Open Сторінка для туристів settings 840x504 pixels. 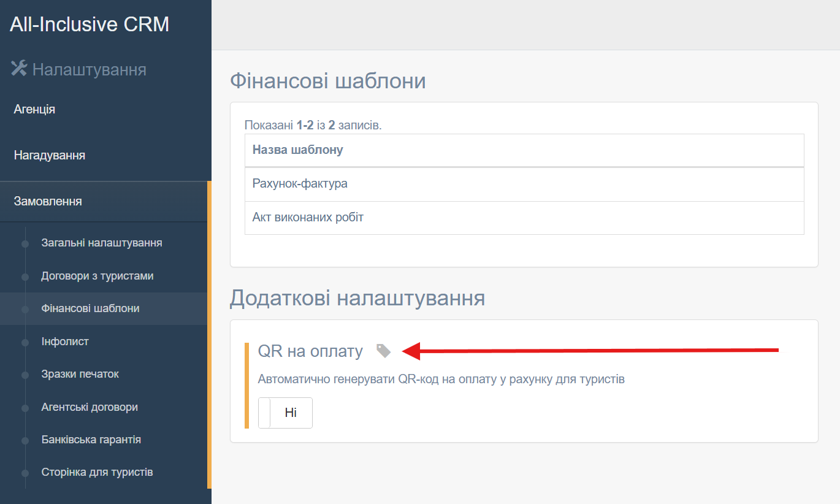[x=97, y=472]
